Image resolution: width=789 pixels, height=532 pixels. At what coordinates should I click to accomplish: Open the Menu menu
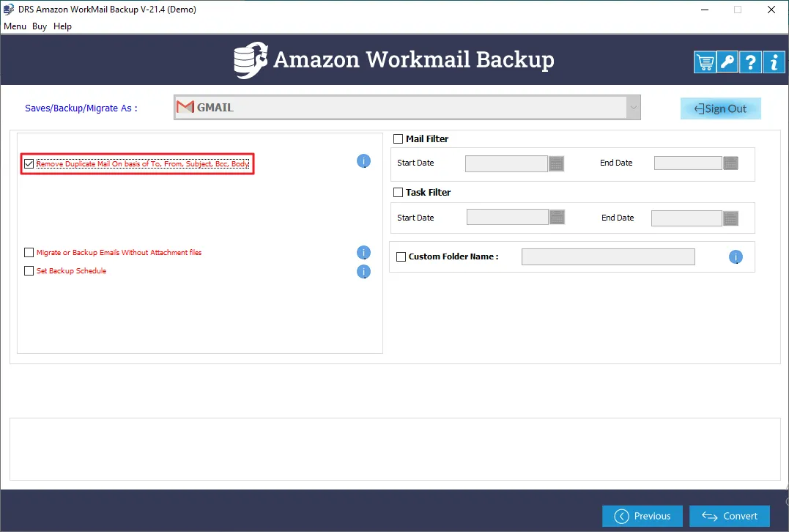click(x=15, y=26)
